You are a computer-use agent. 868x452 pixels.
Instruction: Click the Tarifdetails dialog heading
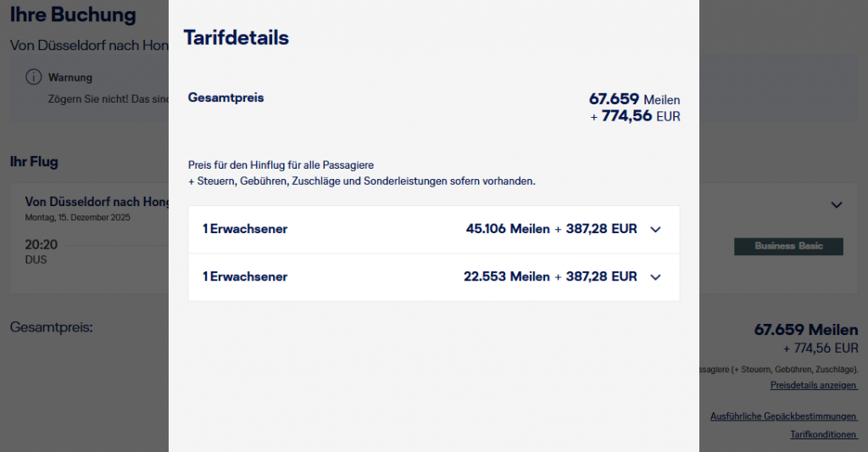tap(236, 37)
